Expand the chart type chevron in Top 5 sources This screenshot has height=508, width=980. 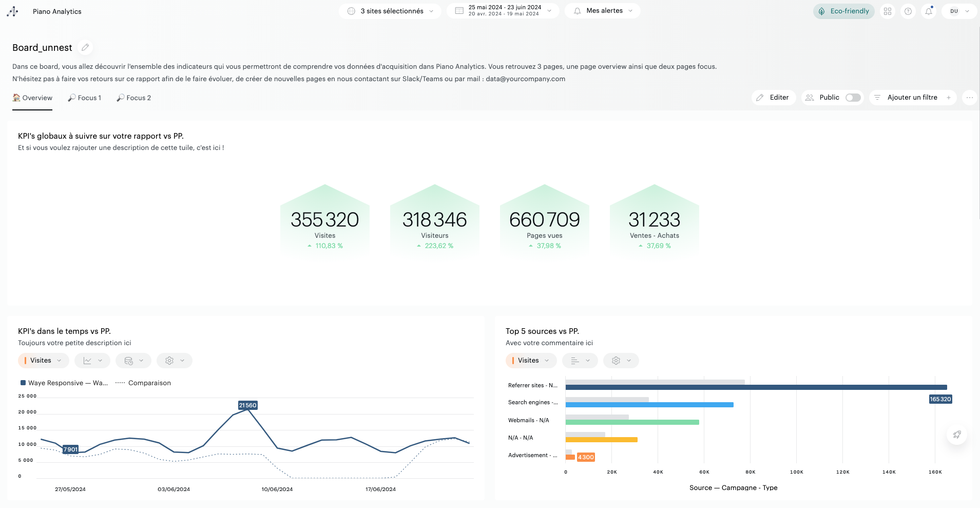pyautogui.click(x=588, y=361)
